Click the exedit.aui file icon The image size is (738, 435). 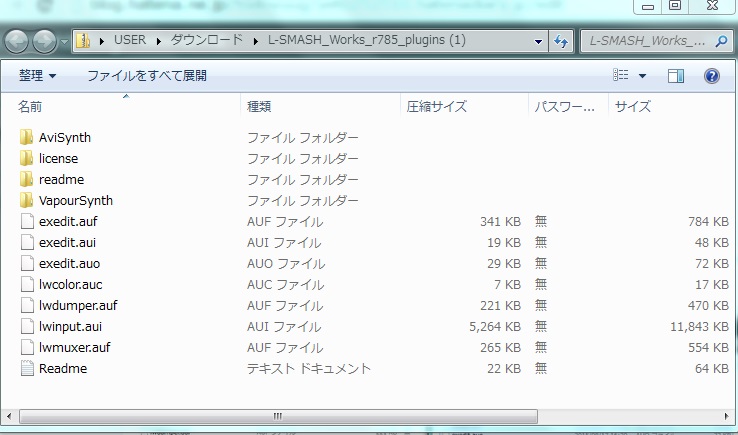27,242
